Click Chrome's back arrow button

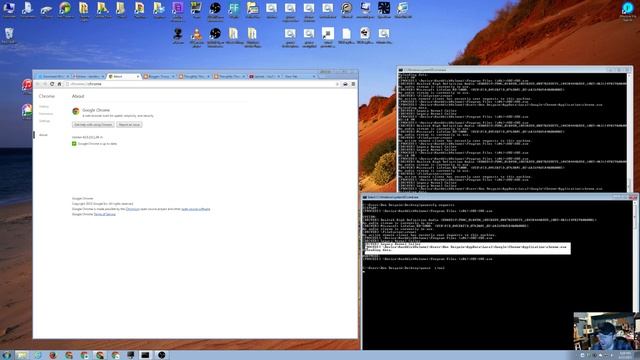point(38,84)
